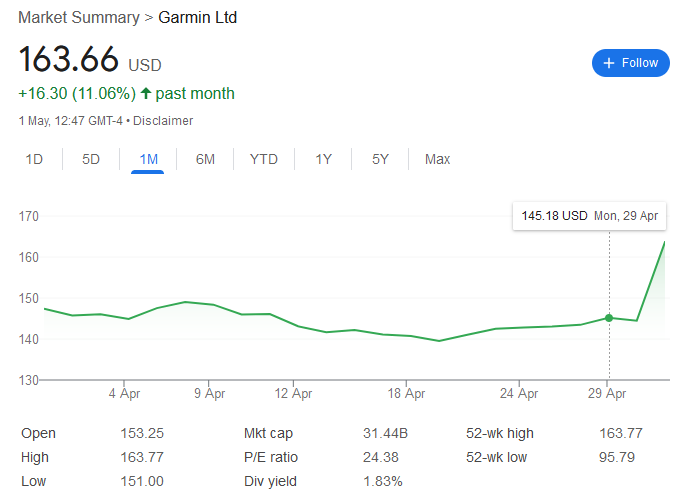Click the 145.18 USD chart tooltip
This screenshot has height=495, width=682.
(x=589, y=216)
